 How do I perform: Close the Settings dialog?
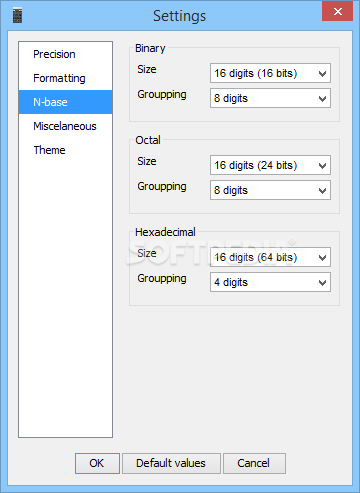tap(337, 11)
